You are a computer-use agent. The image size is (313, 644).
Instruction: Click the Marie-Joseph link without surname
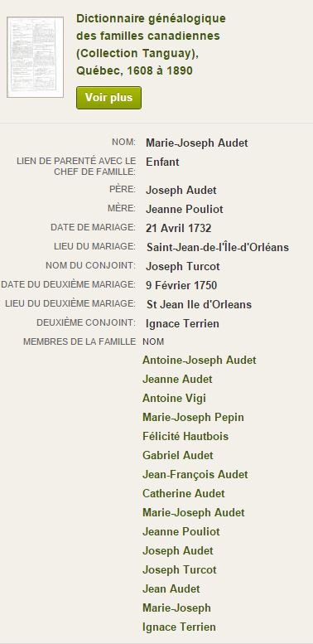point(176,608)
